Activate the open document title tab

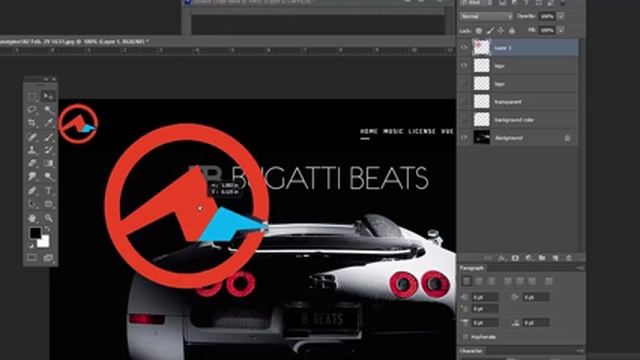click(75, 41)
